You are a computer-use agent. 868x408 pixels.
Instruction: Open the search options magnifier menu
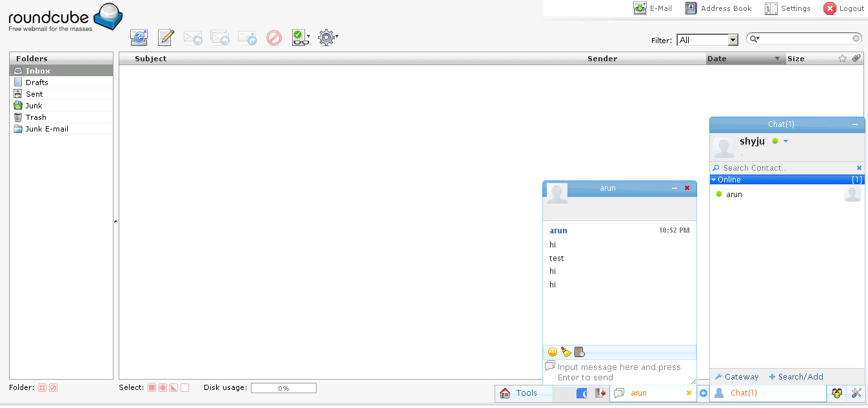pyautogui.click(x=755, y=39)
